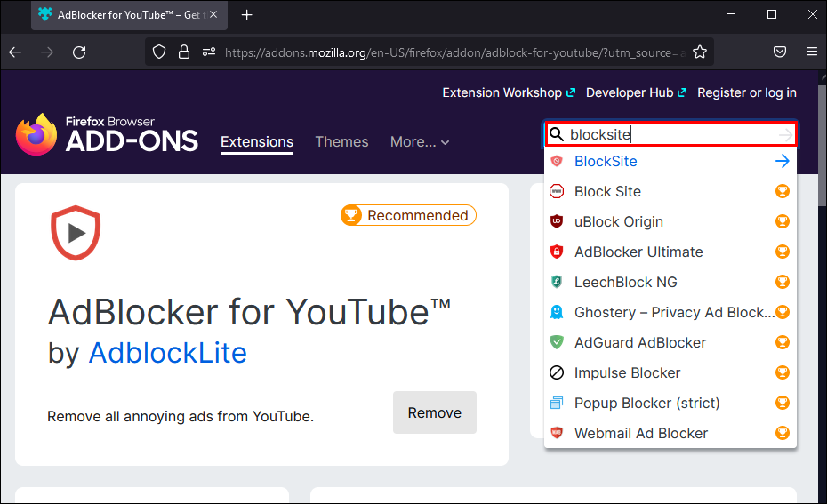Image resolution: width=827 pixels, height=504 pixels.
Task: Choose uBlock Origin suggestion
Action: click(x=670, y=221)
